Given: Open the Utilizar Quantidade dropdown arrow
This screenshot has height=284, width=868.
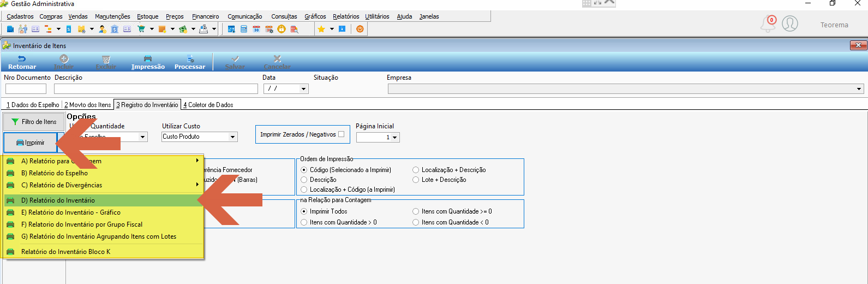Looking at the screenshot, I should pyautogui.click(x=143, y=137).
